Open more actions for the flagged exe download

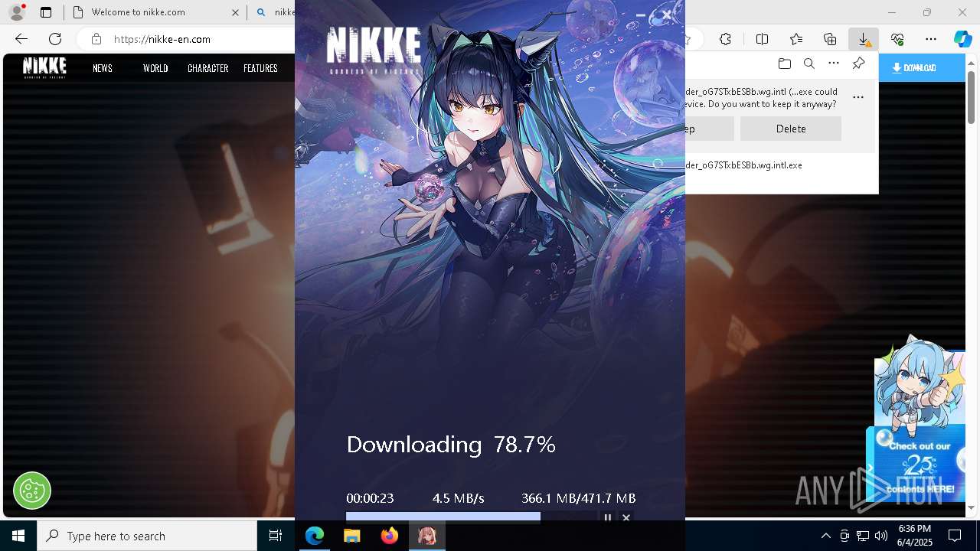(x=858, y=97)
